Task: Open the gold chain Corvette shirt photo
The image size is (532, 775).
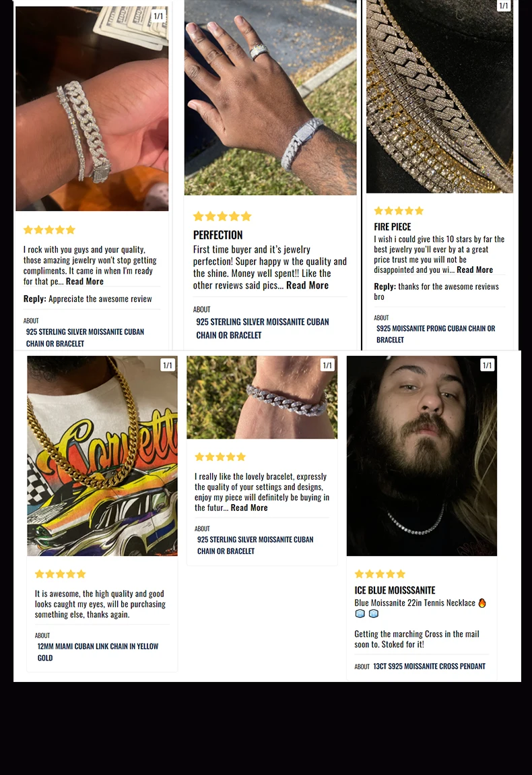Action: point(102,456)
